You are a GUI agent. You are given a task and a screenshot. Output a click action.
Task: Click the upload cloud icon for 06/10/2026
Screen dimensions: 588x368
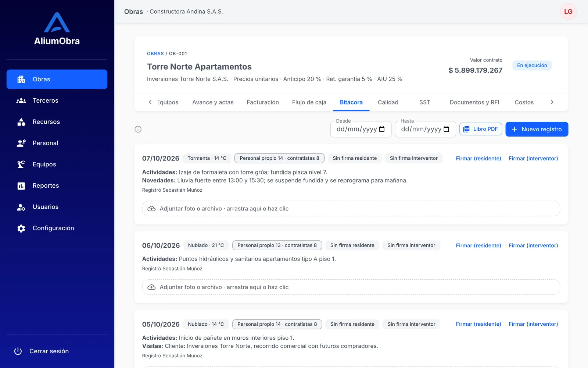[151, 287]
